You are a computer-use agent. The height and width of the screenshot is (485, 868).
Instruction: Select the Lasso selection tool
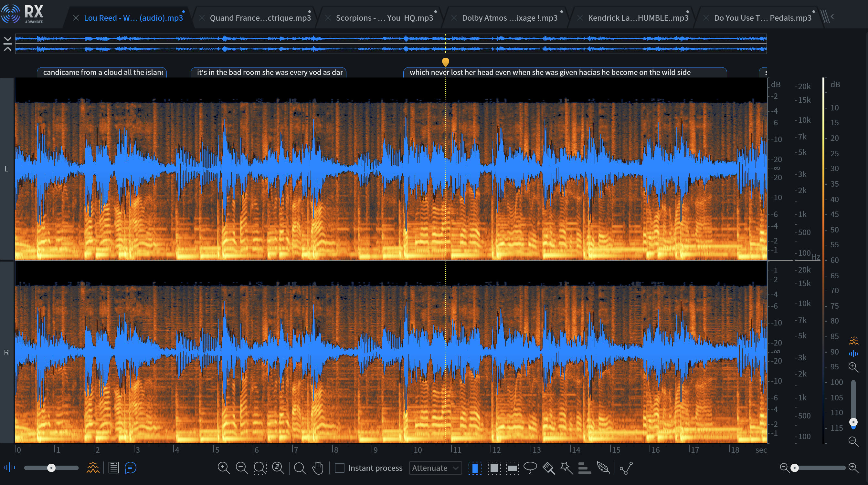pos(531,468)
